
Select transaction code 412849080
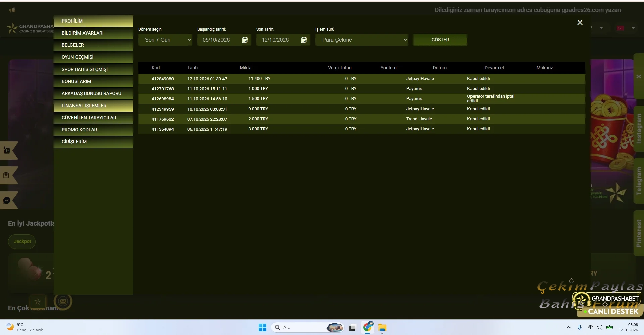tap(162, 79)
